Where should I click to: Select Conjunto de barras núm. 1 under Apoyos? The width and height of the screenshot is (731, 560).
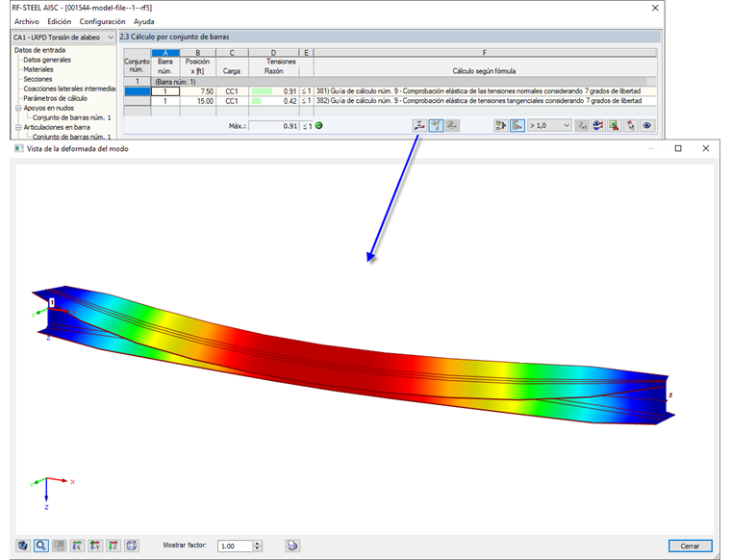pyautogui.click(x=72, y=117)
